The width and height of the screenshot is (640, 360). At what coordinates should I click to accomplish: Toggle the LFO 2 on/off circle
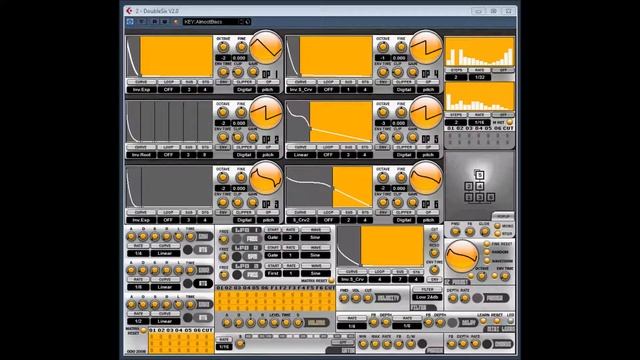tap(237, 257)
